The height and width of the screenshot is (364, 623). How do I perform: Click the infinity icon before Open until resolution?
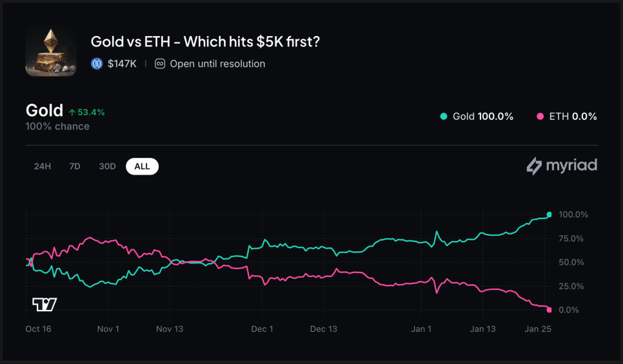click(x=160, y=64)
